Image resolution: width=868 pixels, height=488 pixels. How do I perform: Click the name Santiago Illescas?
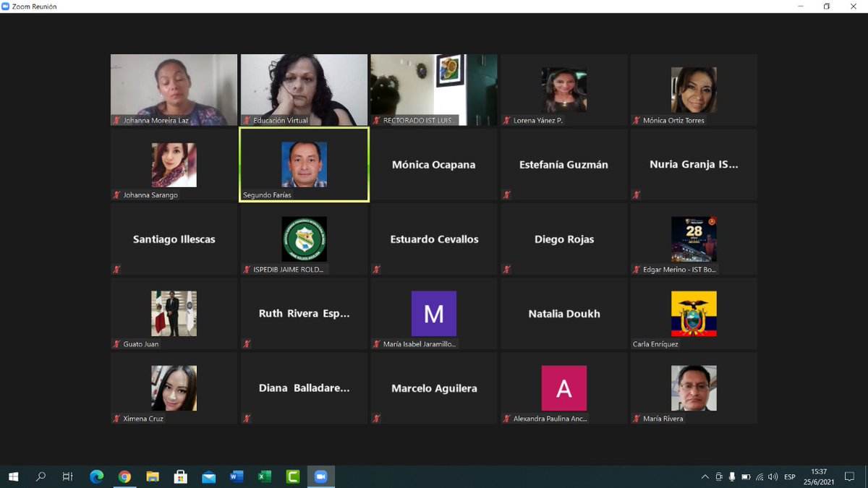pyautogui.click(x=174, y=239)
